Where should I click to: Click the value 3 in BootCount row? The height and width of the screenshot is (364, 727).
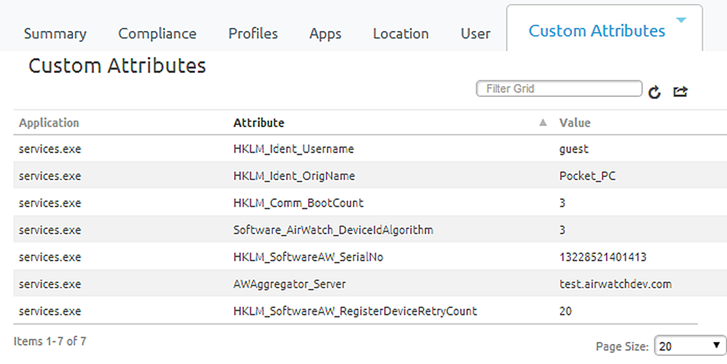pyautogui.click(x=562, y=203)
